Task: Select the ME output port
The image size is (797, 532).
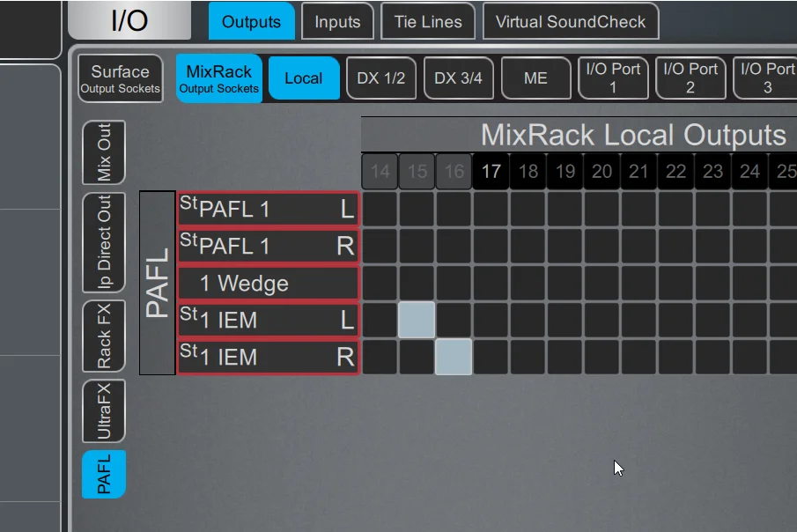Action: (x=535, y=78)
